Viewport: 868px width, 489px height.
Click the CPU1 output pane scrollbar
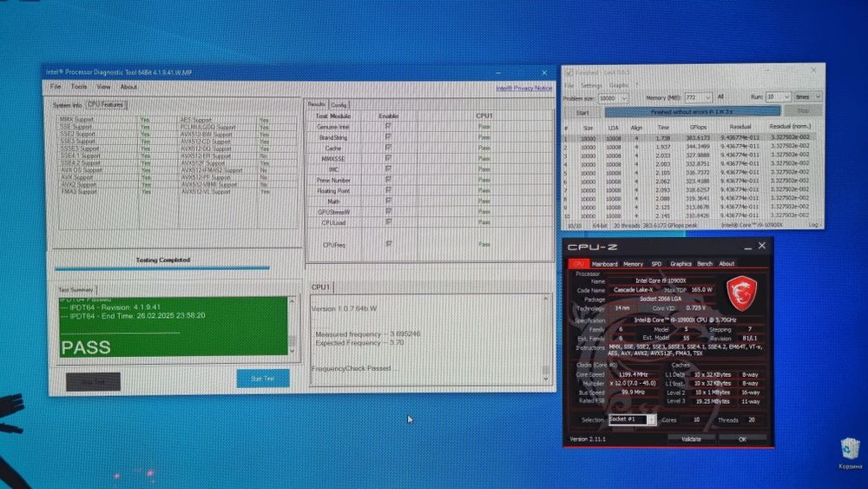pos(545,339)
